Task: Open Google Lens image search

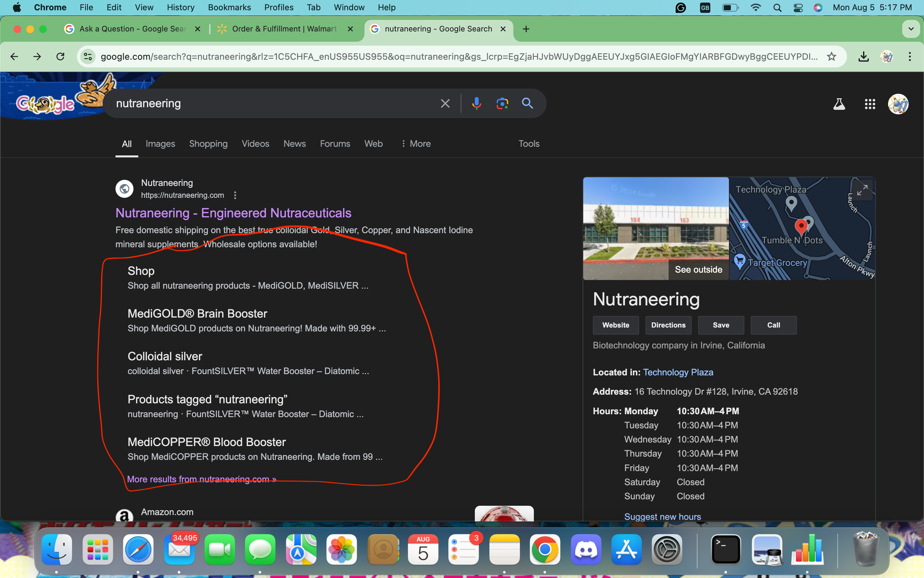Action: point(502,104)
